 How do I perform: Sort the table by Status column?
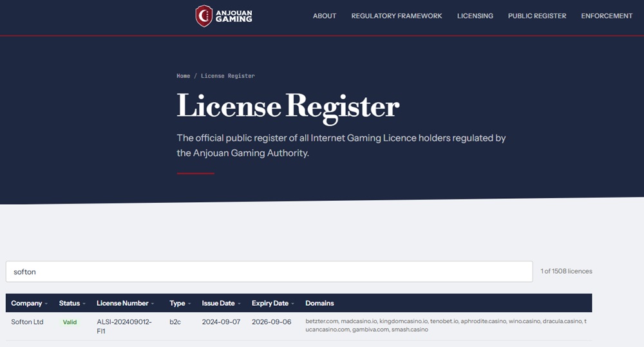(72, 303)
